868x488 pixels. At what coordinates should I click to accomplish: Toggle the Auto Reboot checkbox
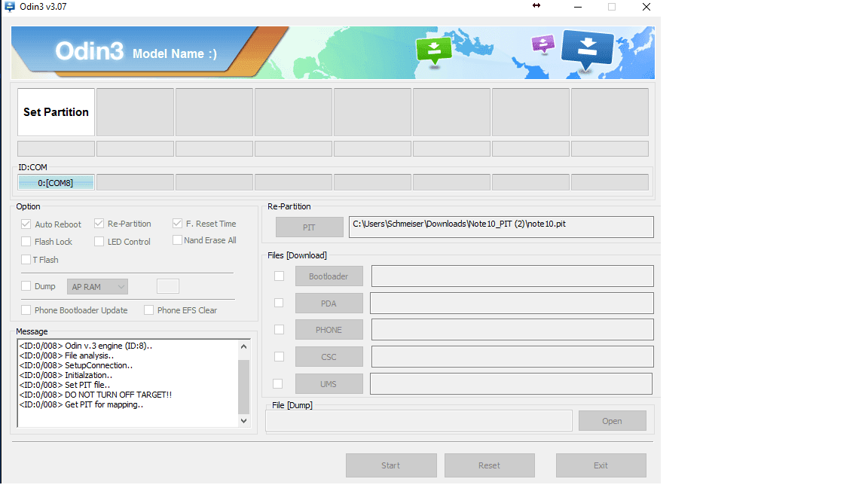26,224
